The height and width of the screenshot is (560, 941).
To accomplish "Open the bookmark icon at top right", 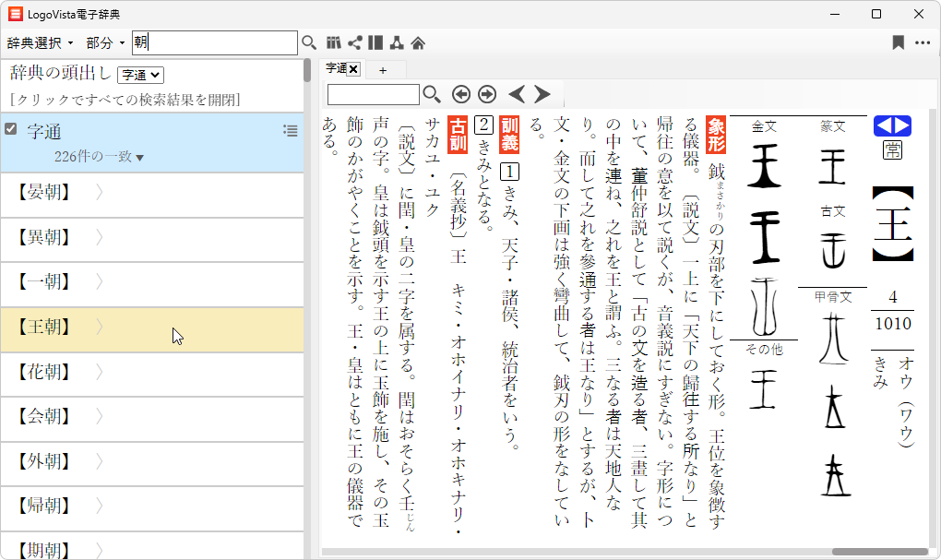I will pyautogui.click(x=898, y=42).
